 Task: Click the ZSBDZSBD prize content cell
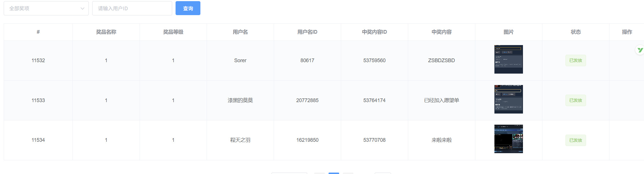(441, 60)
